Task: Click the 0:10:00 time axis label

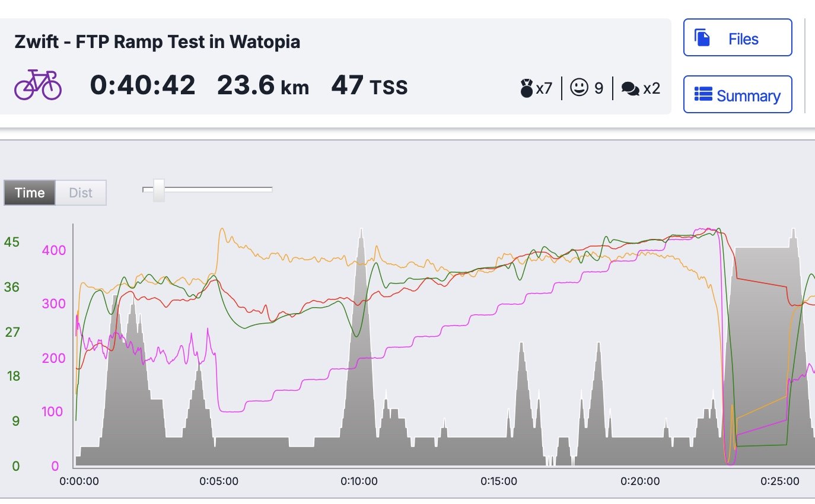Action: [x=359, y=481]
